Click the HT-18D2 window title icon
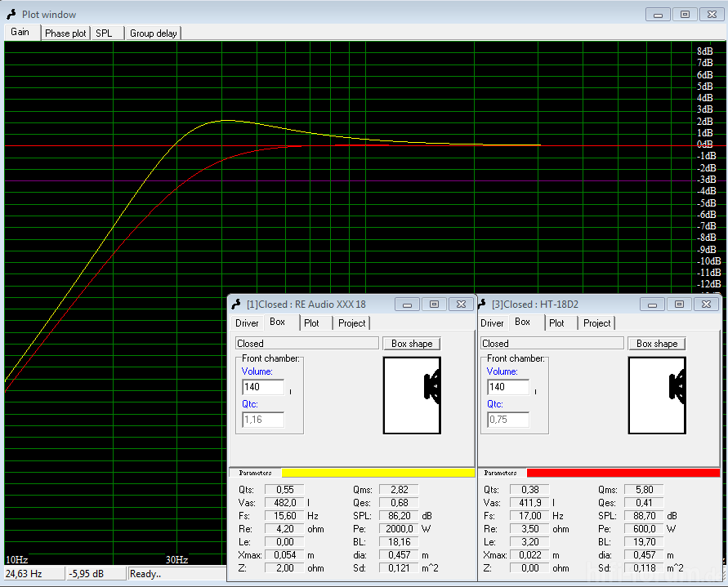 481,304
